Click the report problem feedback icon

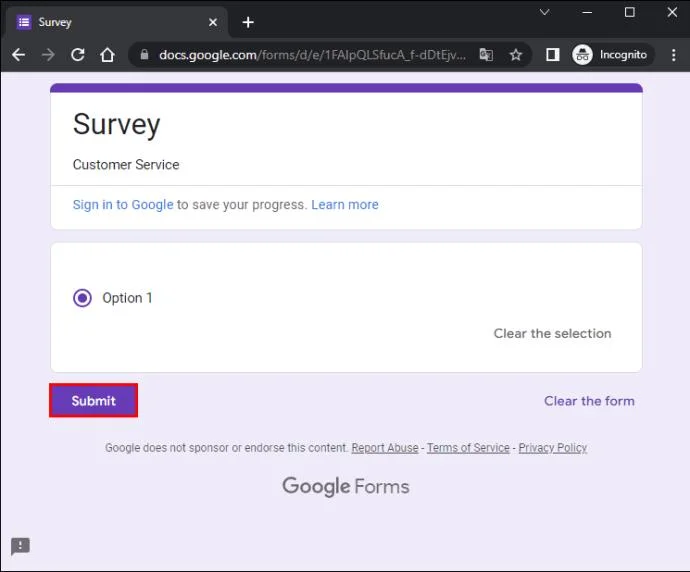pyautogui.click(x=20, y=546)
